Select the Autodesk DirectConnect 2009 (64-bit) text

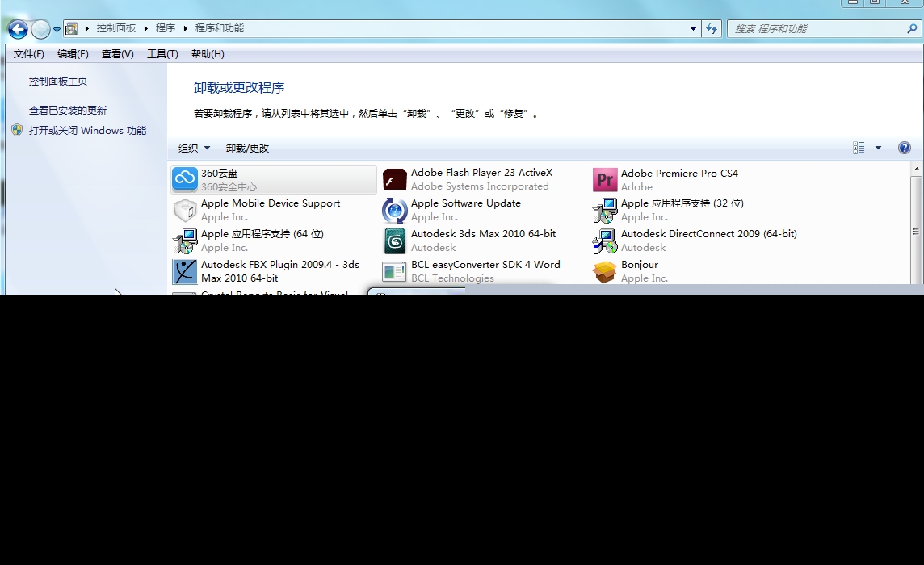point(709,234)
